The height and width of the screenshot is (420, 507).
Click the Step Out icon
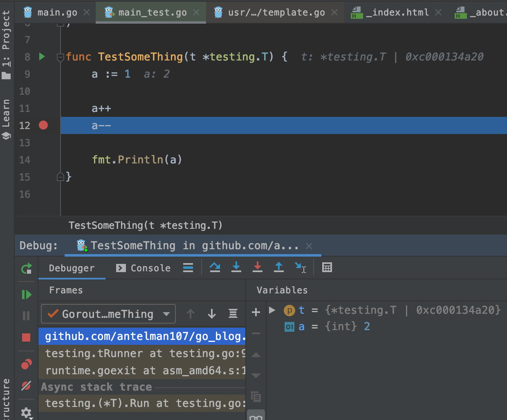click(x=279, y=268)
